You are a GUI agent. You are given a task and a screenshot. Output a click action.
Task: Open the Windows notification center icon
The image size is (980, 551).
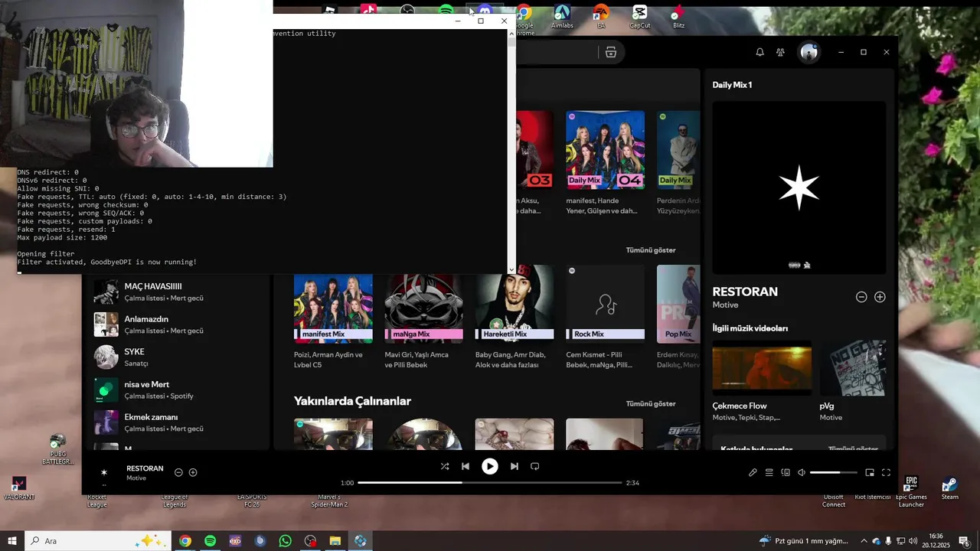964,541
